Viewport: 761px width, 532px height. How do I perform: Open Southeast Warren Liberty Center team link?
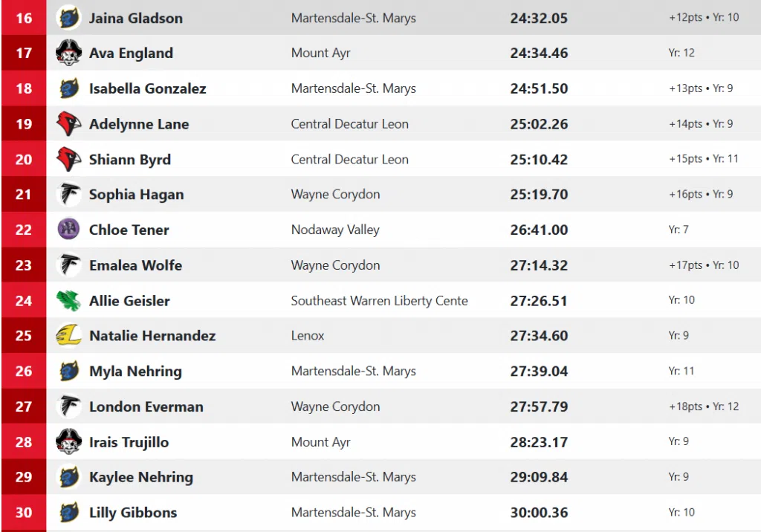pyautogui.click(x=379, y=301)
